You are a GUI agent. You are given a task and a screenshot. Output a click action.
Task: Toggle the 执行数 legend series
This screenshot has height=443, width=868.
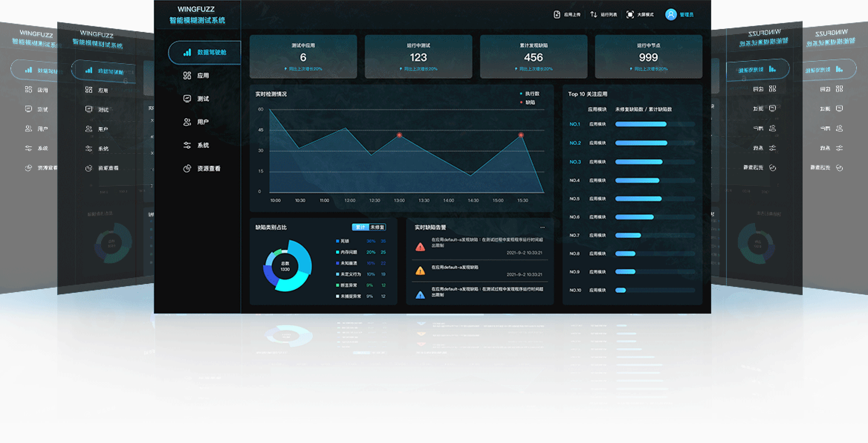(x=530, y=94)
